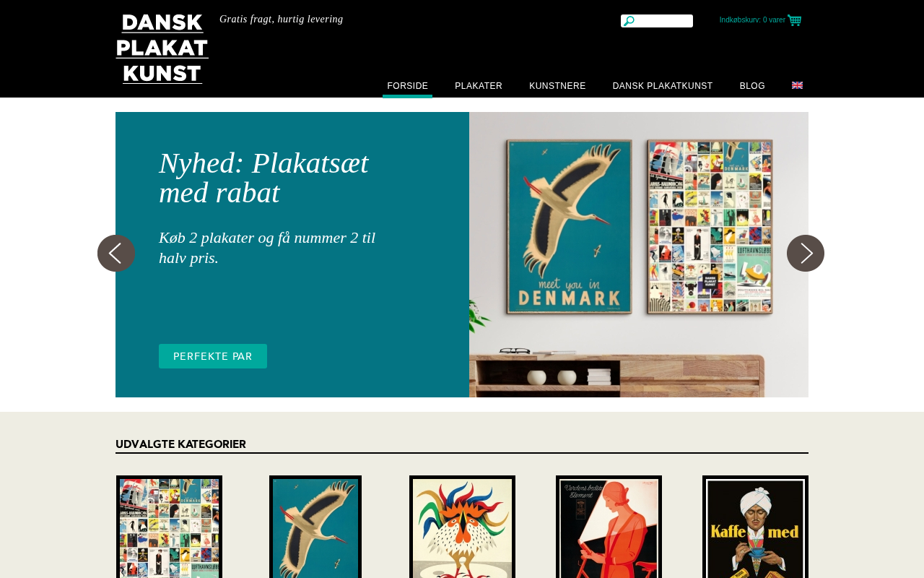Open the poster collage category thumbnail
This screenshot has height=578, width=924.
[169, 527]
